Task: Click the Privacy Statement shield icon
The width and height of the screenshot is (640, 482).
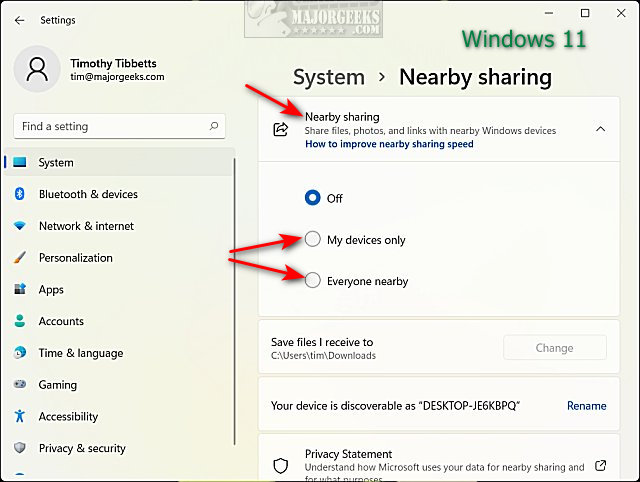Action: (280, 466)
